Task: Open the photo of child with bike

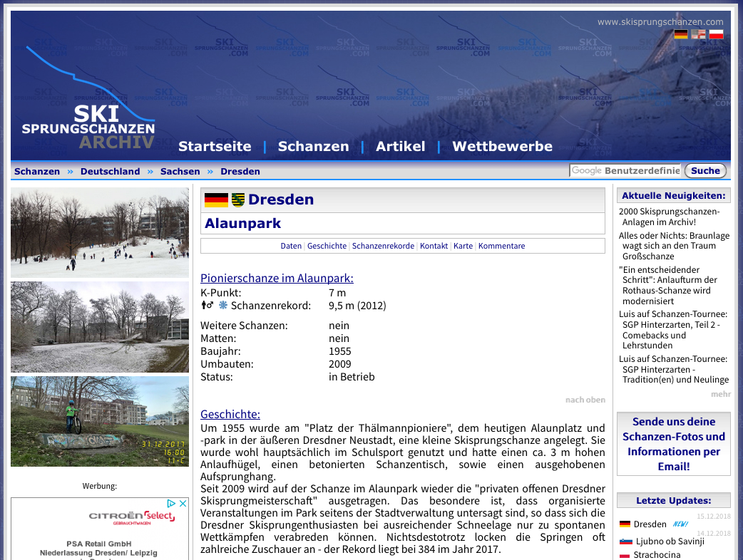Action: pyautogui.click(x=100, y=422)
